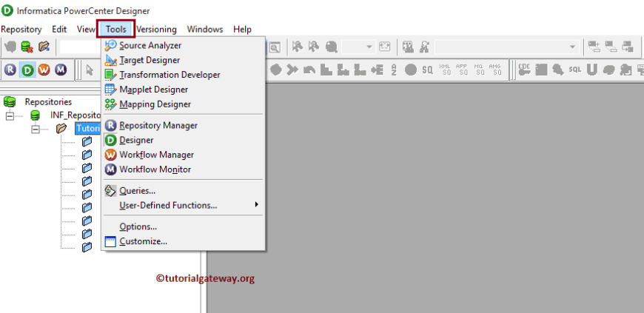Image resolution: width=644 pixels, height=313 pixels.
Task: Open the Help menu
Action: click(x=242, y=29)
